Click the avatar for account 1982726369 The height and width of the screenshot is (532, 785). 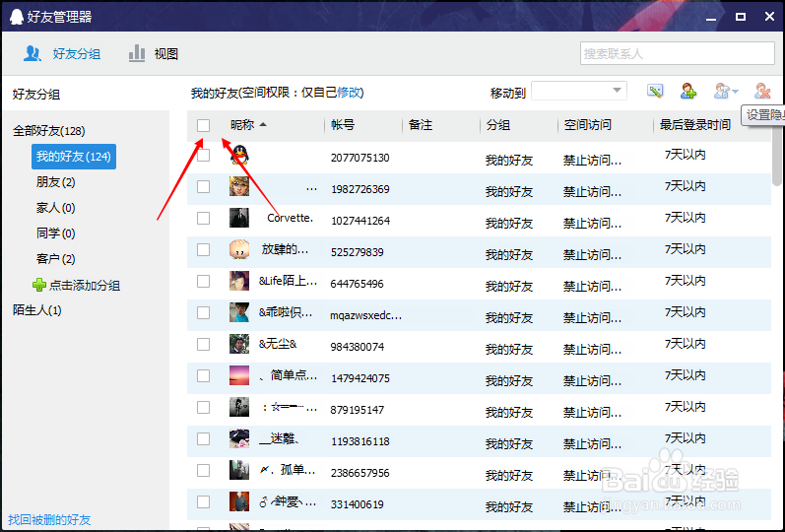[239, 186]
